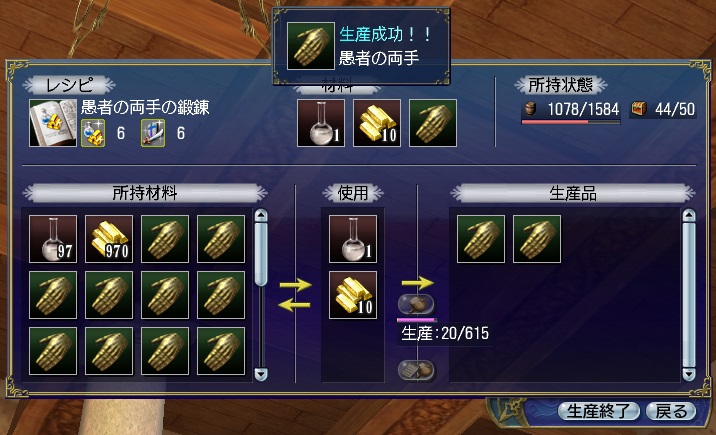Viewport: 716px width, 435px height.
Task: Click down arrow on 所持材料 scrollbar
Action: tap(261, 374)
